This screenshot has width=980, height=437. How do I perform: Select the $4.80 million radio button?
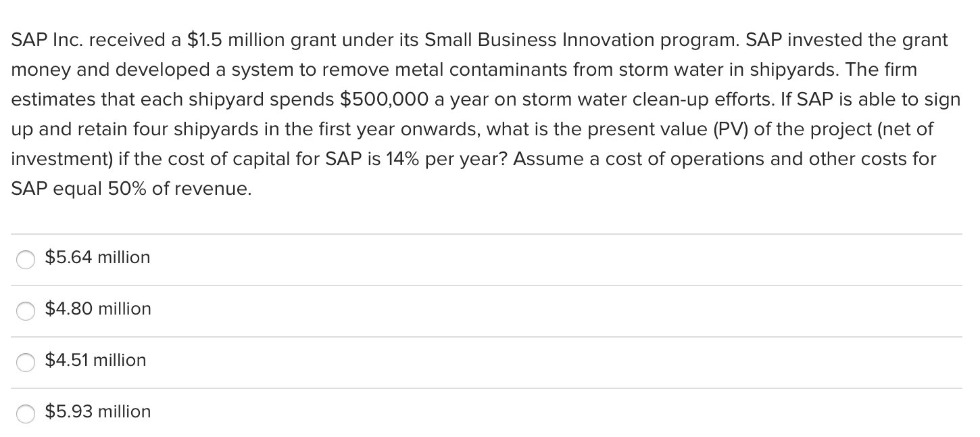(25, 311)
